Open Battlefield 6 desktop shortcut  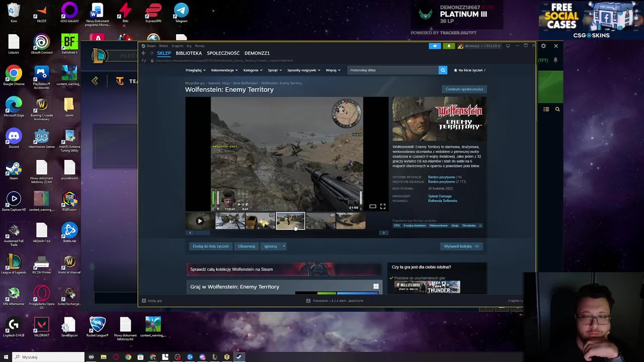pos(69,44)
